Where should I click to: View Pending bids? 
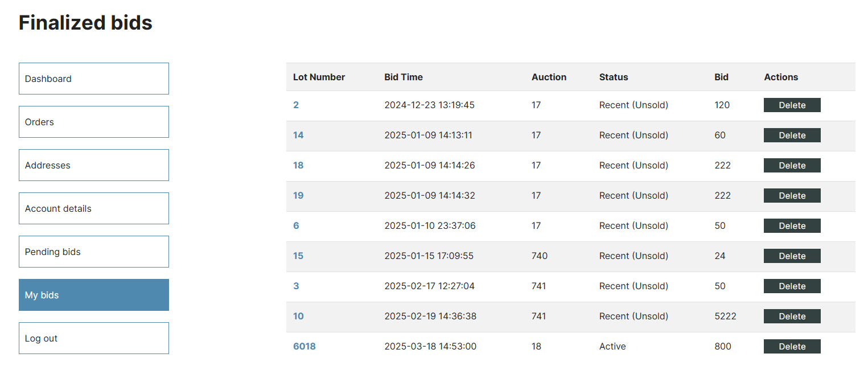pyautogui.click(x=94, y=252)
